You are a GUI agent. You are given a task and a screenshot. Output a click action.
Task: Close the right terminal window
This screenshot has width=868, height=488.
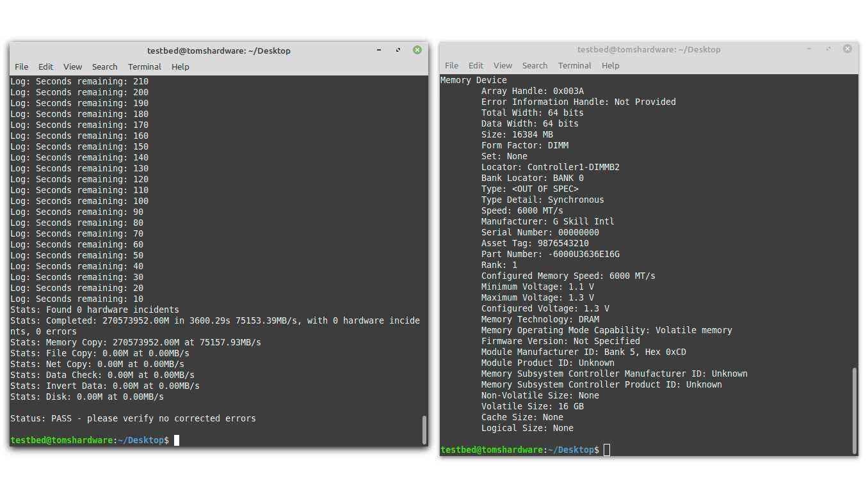click(848, 49)
